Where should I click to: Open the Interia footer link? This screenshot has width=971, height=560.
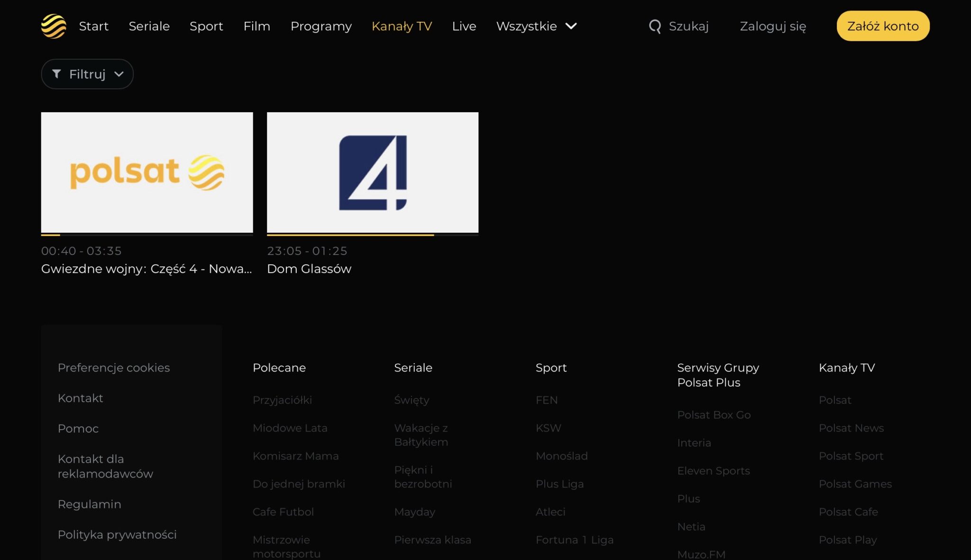(694, 443)
